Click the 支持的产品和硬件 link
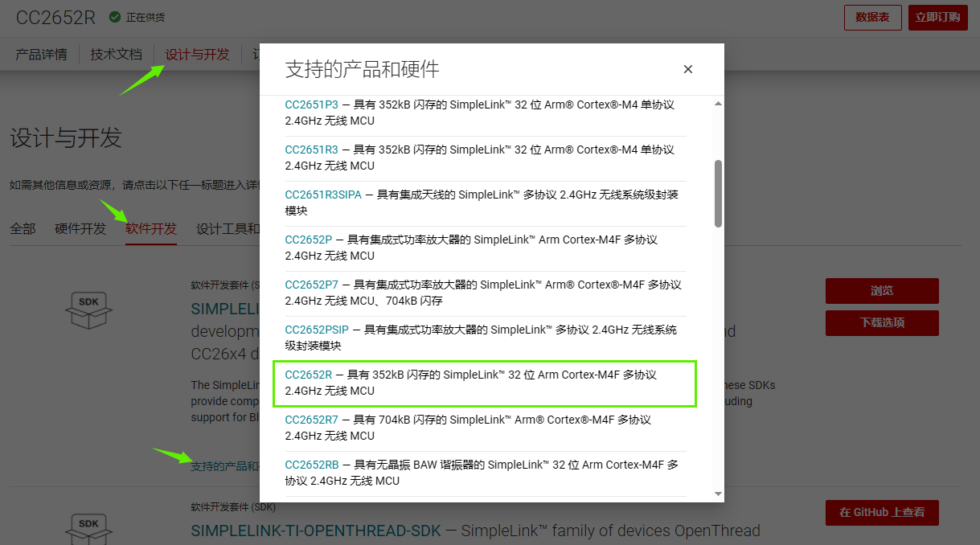This screenshot has height=545, width=980. 224,466
